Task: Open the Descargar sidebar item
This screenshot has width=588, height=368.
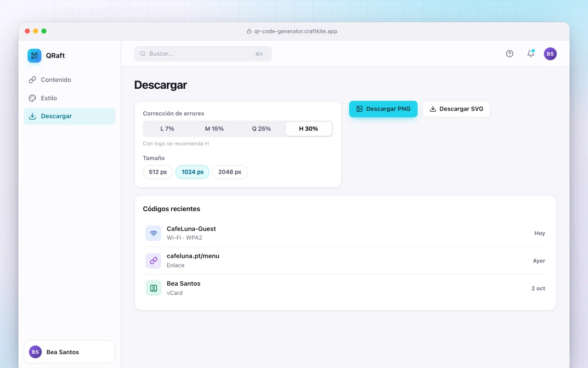Action: (x=69, y=116)
